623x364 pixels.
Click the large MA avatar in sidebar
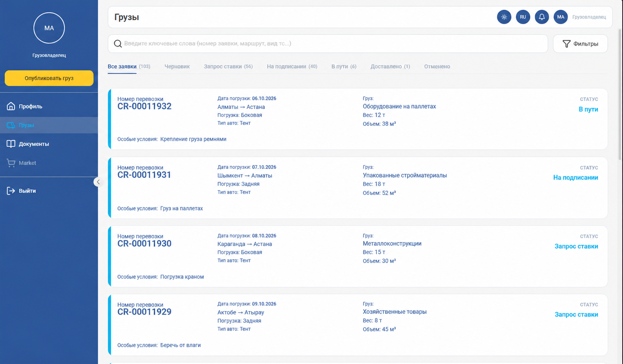coord(49,28)
